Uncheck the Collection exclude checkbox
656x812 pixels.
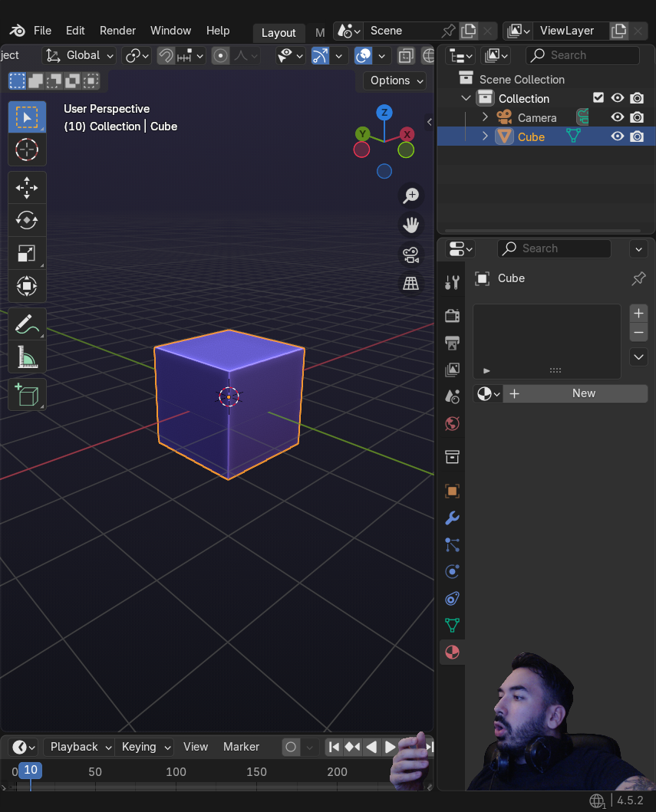coord(598,98)
